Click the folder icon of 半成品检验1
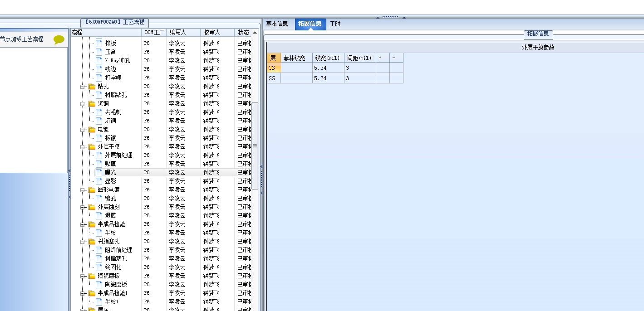644x311 pixels. pyautogui.click(x=92, y=293)
